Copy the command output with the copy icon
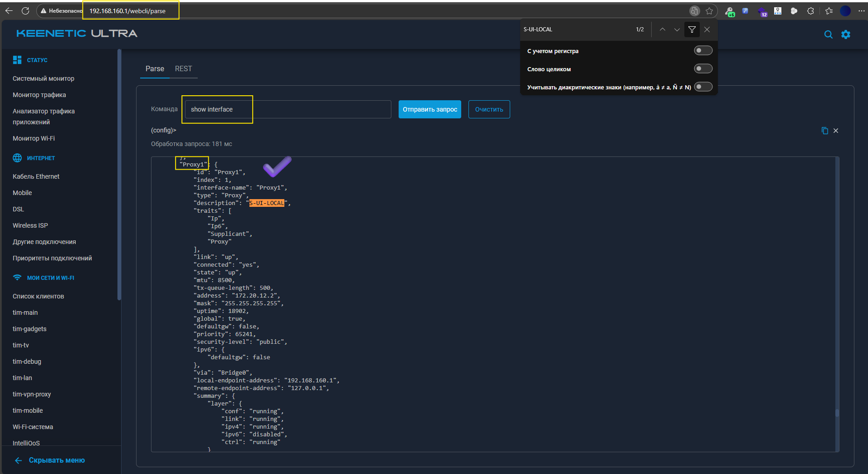The width and height of the screenshot is (868, 474). coord(824,131)
